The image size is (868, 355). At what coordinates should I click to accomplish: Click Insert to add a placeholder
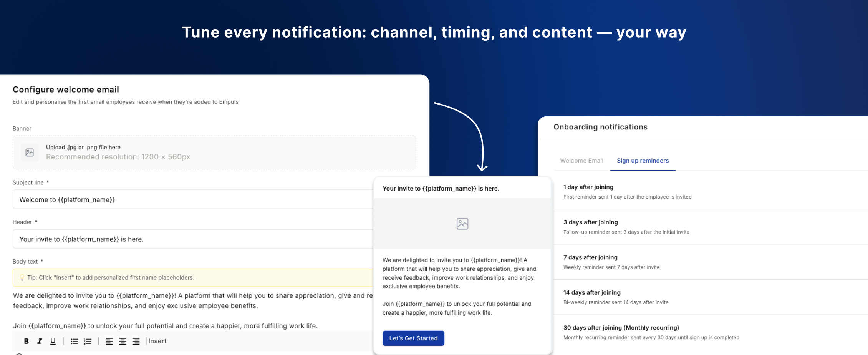pyautogui.click(x=157, y=341)
